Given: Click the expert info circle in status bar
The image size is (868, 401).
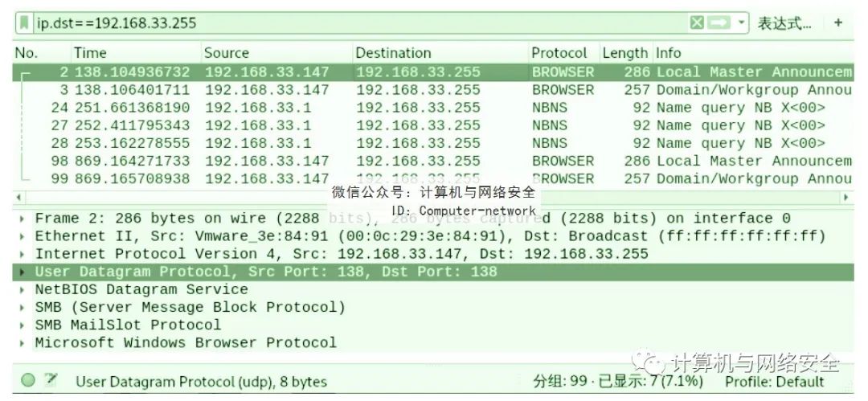Looking at the screenshot, I should click(x=28, y=380).
